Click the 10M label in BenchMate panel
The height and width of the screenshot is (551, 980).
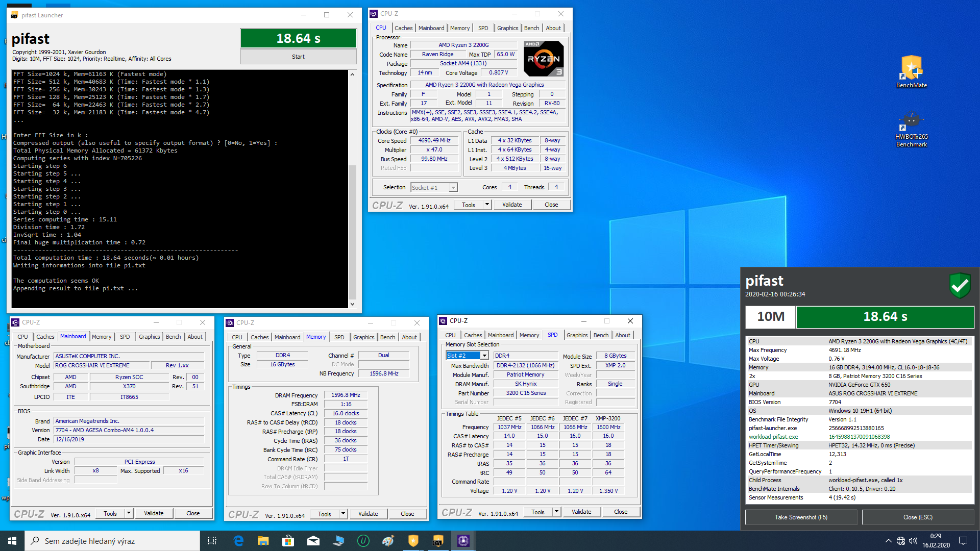point(770,316)
